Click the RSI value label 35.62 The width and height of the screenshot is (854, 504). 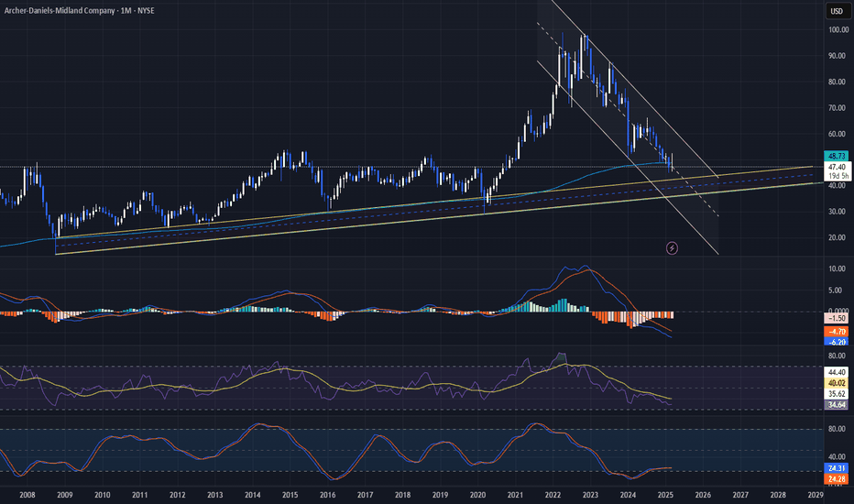[x=837, y=394]
